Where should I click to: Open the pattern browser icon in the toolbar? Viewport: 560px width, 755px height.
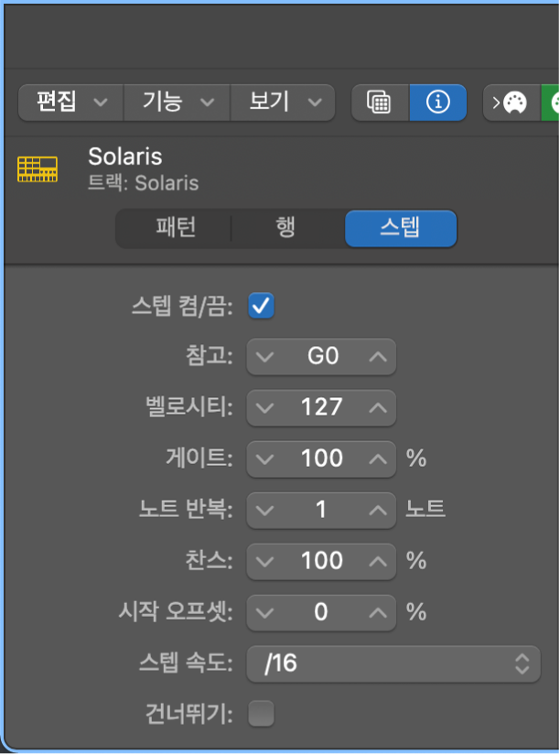pos(380,102)
